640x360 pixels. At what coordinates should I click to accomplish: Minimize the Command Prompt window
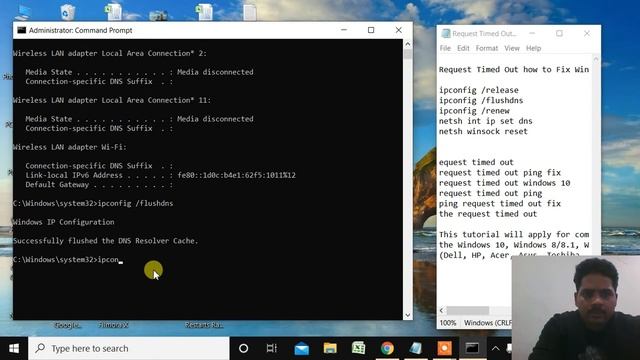pos(344,30)
